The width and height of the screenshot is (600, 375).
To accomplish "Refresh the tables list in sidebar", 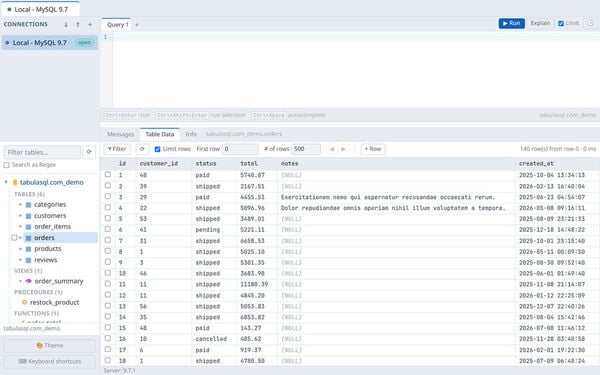I will point(89,152).
